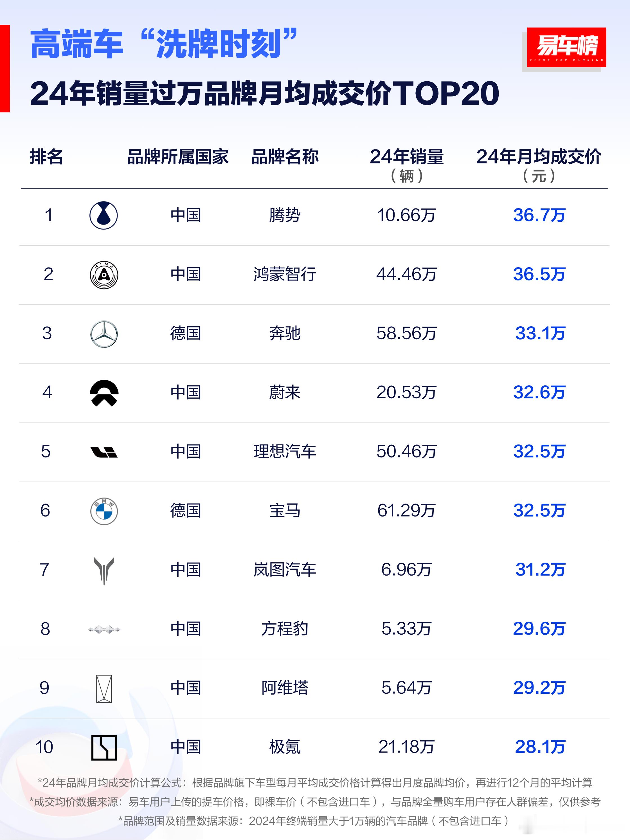
Task: Click brand name 方程豹
Action: pos(284,629)
